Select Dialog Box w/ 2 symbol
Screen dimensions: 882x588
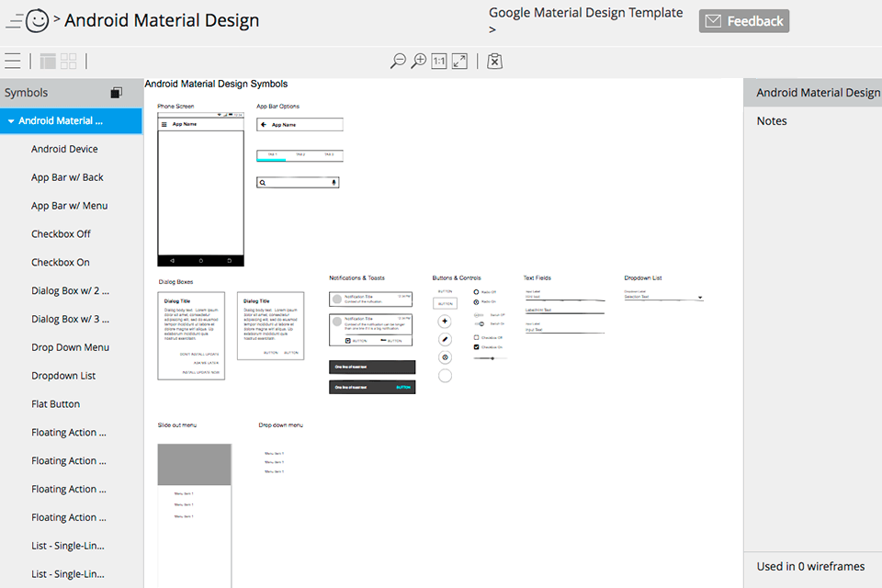[x=71, y=290]
